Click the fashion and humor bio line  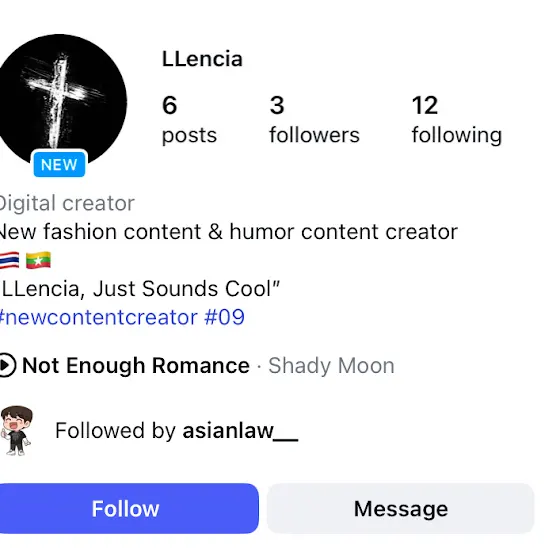(229, 232)
